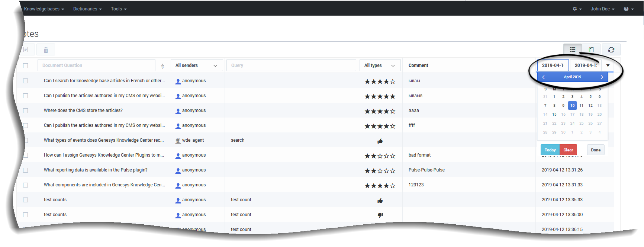Click the copy pages icon beside refresh

click(x=591, y=49)
